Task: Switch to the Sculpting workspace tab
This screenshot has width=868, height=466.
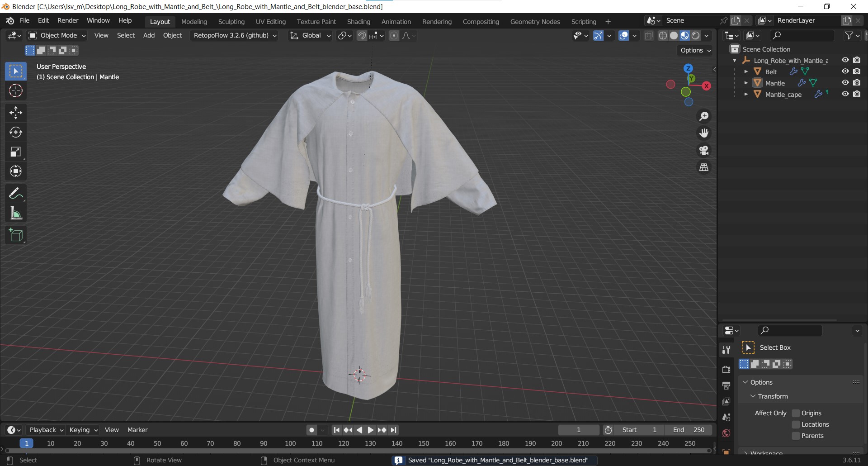Action: tap(231, 22)
